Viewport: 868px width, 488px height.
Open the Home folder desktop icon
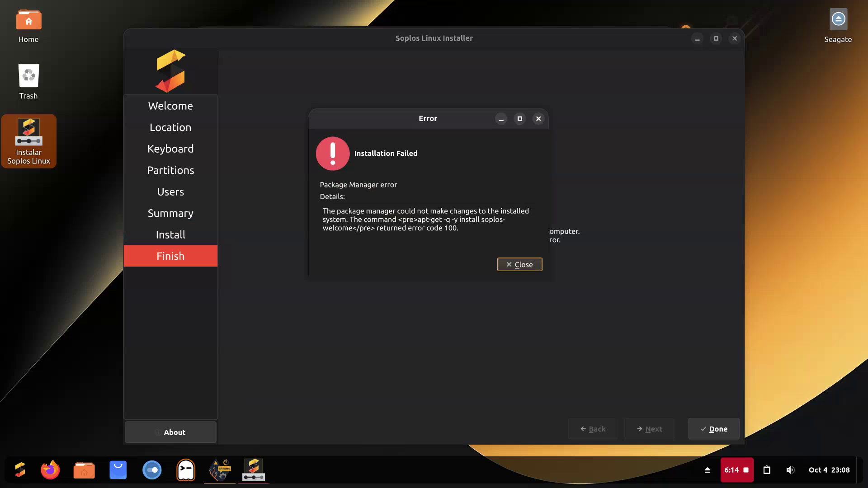point(28,26)
